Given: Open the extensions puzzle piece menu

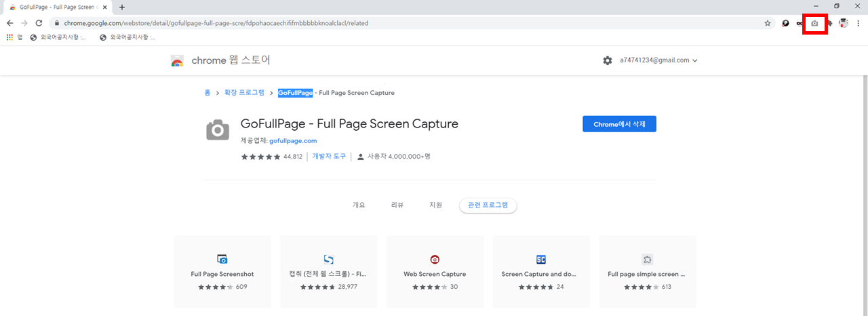Looking at the screenshot, I should (829, 23).
